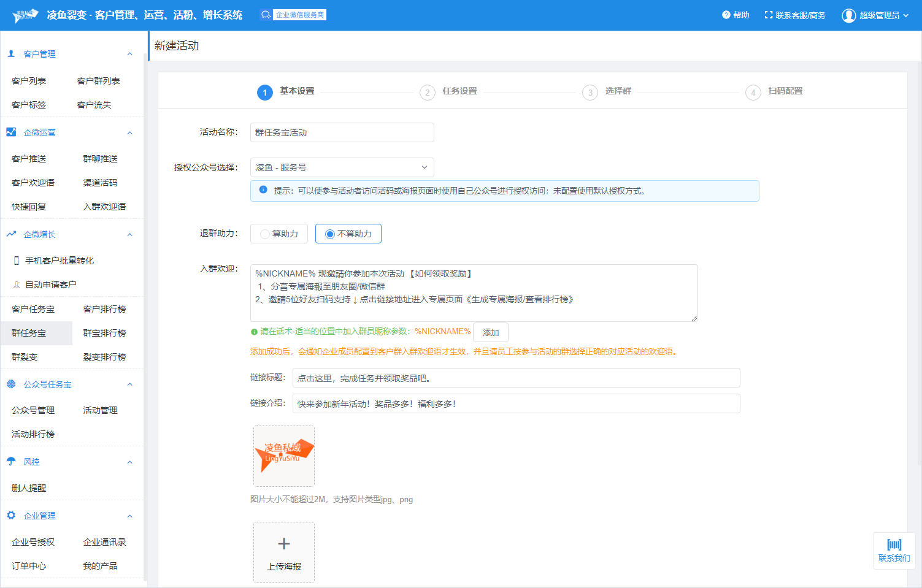Screen dimensions: 922x588
Task: Click the 凌鱼私域 link image thumbnail
Action: tap(284, 456)
